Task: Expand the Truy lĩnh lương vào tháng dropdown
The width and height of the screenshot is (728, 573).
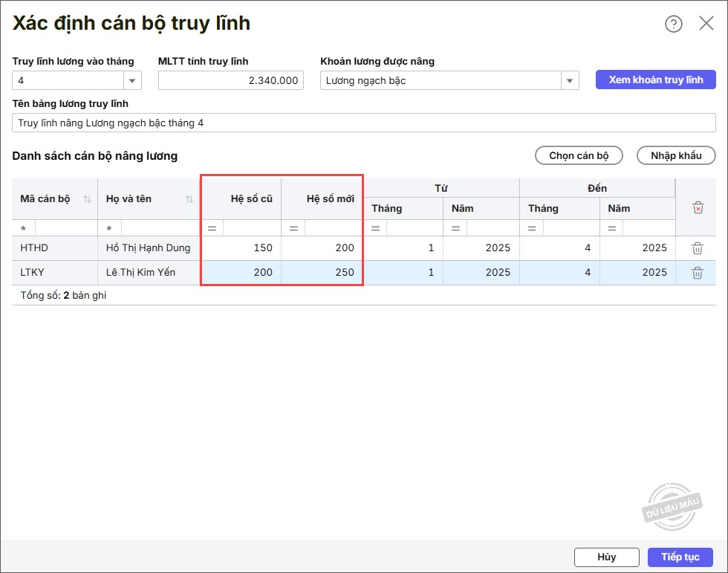Action: (x=132, y=81)
